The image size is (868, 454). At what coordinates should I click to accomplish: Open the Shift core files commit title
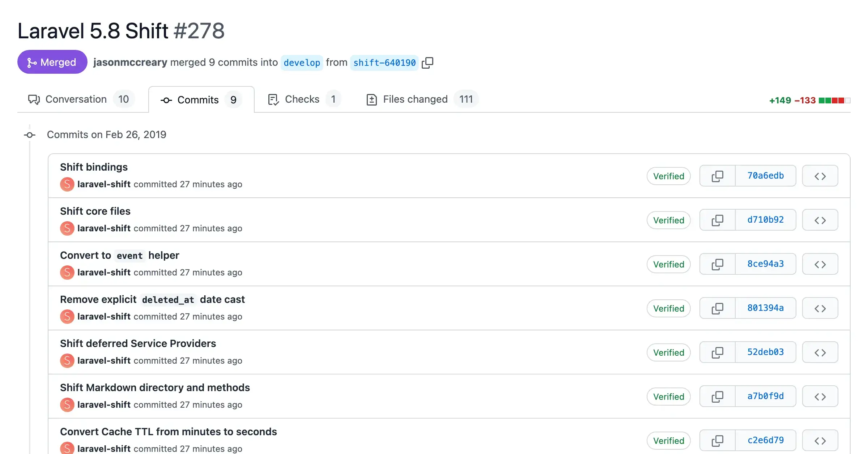pyautogui.click(x=95, y=211)
